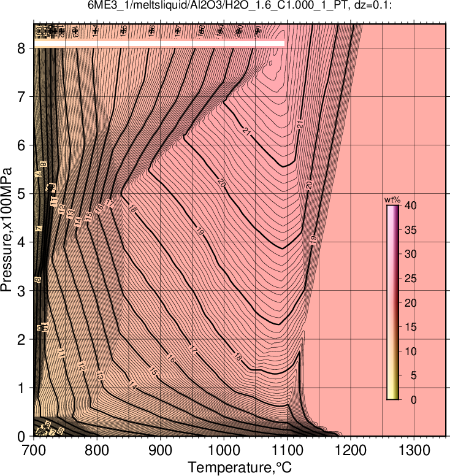This screenshot has width=450, height=476.
Task: Select the temperature tick label 700
Action: 34,450
